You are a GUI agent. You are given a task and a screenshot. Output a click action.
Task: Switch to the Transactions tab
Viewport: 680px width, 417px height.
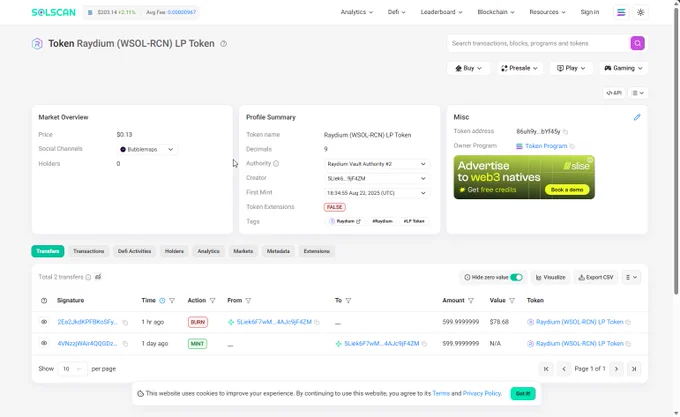pos(88,251)
